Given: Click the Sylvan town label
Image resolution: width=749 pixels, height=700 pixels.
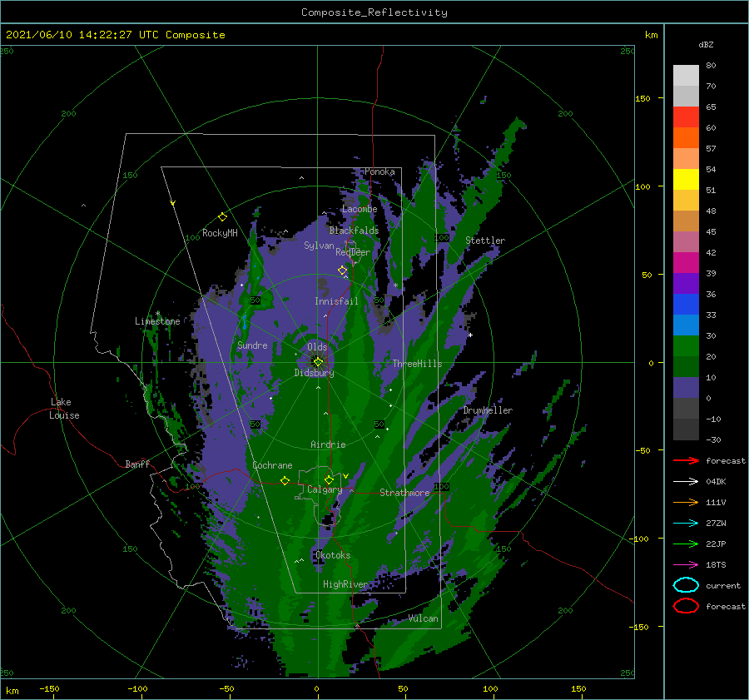Looking at the screenshot, I should (x=319, y=246).
